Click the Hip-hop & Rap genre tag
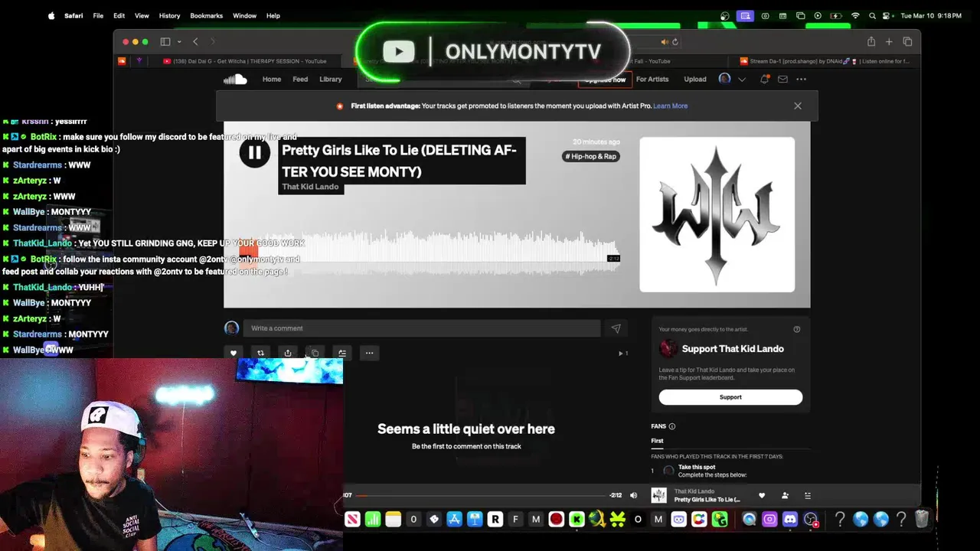This screenshot has height=551, width=980. (591, 156)
